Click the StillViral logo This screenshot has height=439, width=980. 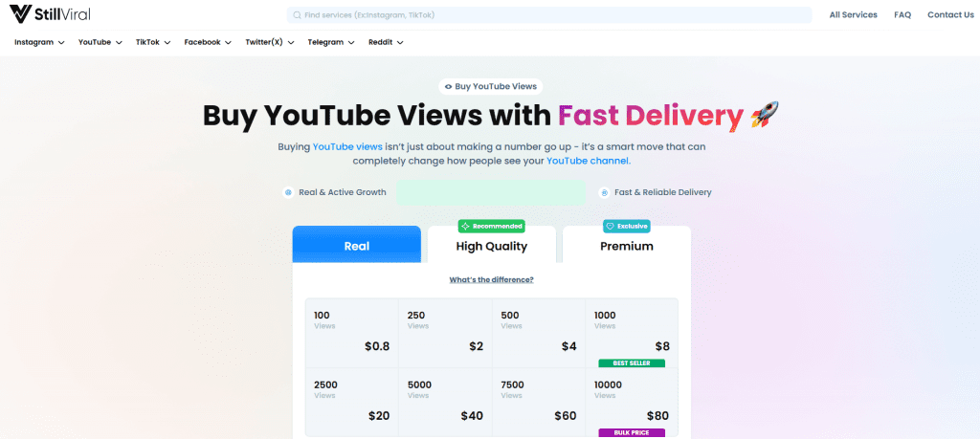[x=50, y=13]
